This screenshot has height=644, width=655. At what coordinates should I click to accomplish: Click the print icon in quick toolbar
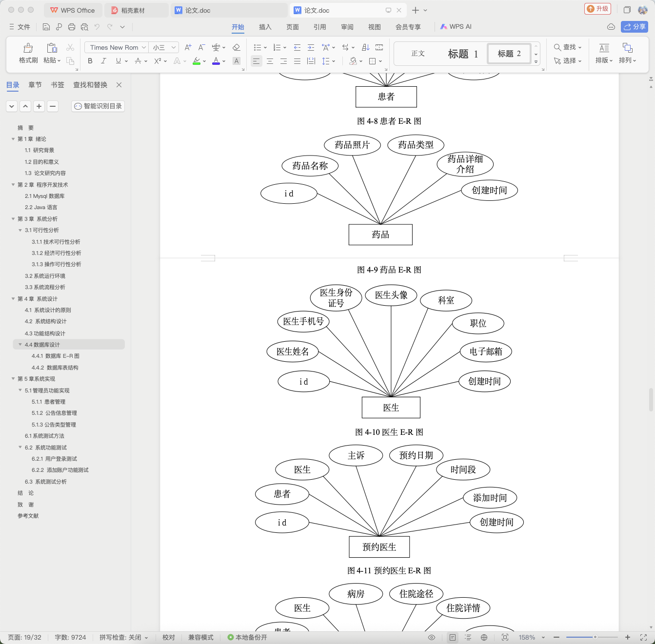pos(72,27)
